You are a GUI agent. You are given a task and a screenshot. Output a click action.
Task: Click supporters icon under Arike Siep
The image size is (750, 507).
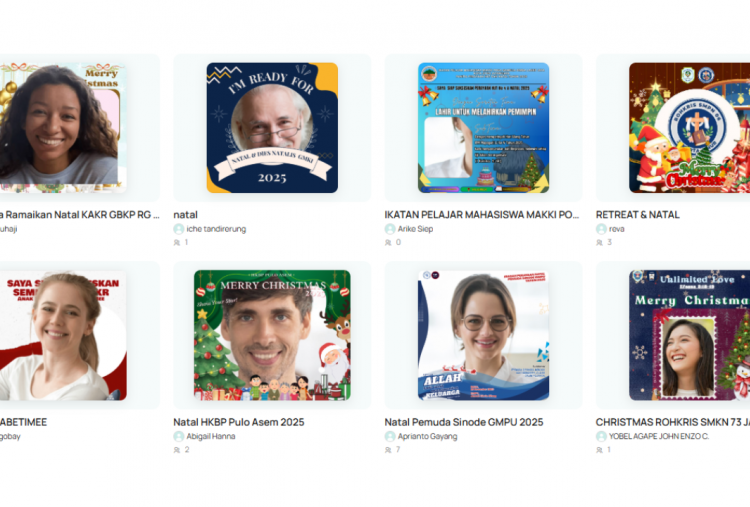pyautogui.click(x=388, y=242)
